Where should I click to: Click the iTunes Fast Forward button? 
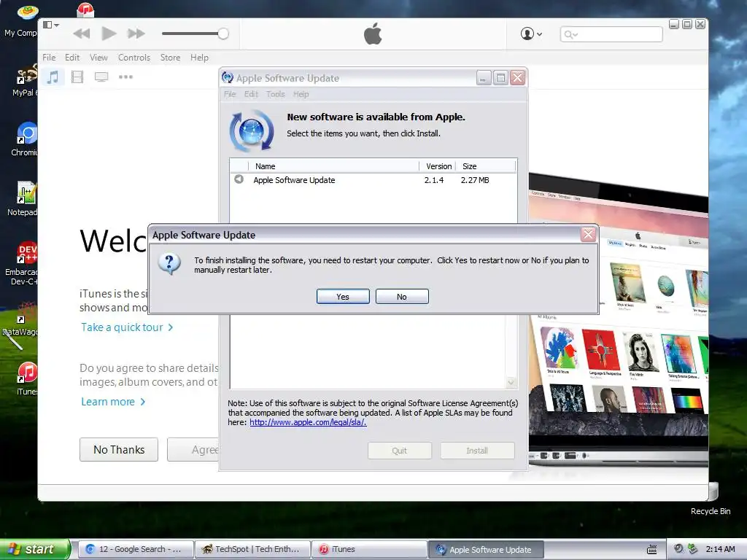pos(136,34)
